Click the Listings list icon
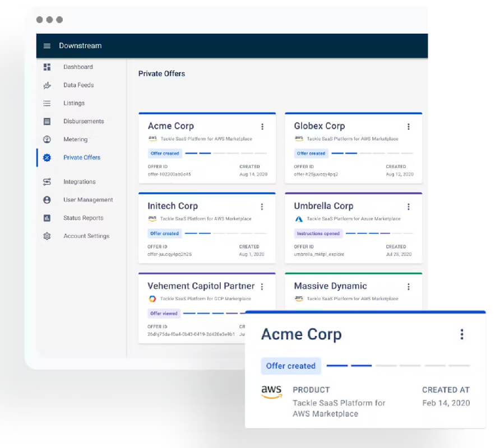This screenshot has width=500, height=448. click(x=47, y=103)
